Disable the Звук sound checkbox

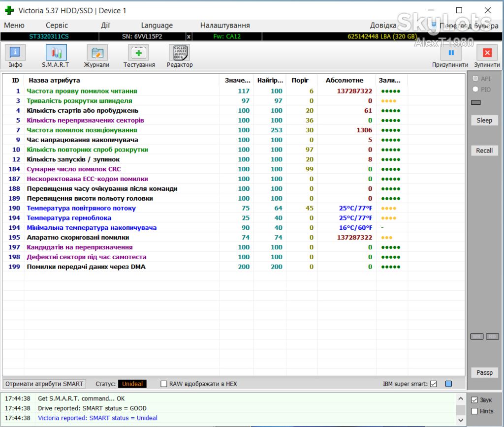click(474, 400)
